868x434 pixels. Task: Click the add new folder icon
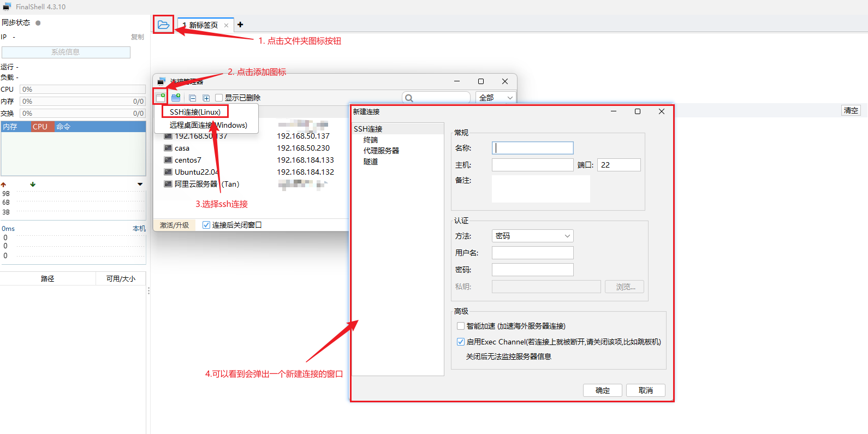tap(176, 98)
